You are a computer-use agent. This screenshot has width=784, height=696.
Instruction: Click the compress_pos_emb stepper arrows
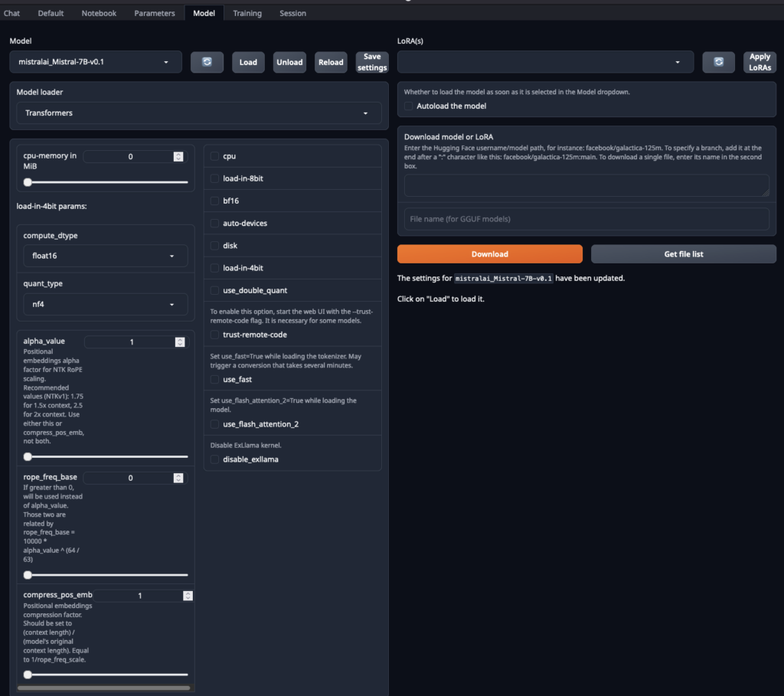[188, 596]
